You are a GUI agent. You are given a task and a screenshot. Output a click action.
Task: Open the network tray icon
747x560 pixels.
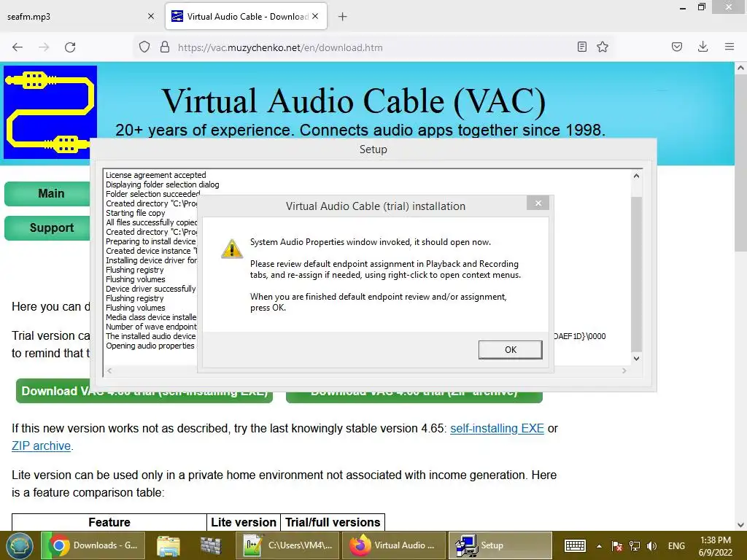[635, 545]
